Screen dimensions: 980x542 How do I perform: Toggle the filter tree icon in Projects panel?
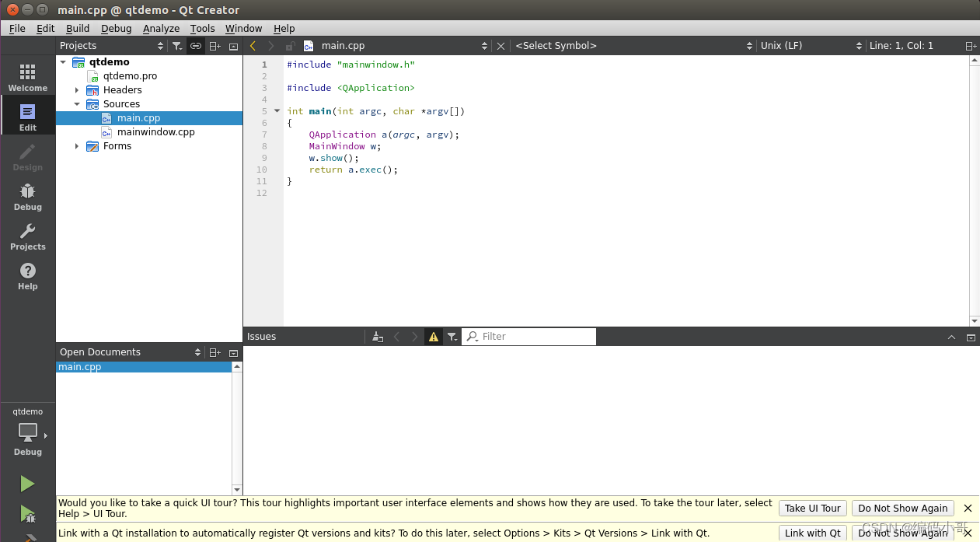click(x=177, y=45)
